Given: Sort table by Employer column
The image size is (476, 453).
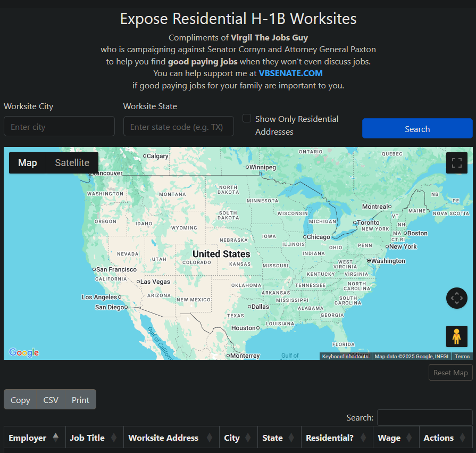Looking at the screenshot, I should click(35, 438).
